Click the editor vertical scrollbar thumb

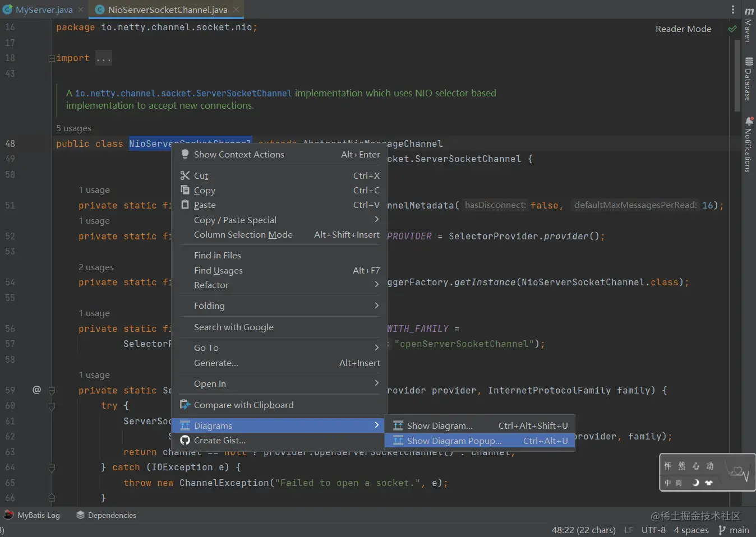pos(737,76)
